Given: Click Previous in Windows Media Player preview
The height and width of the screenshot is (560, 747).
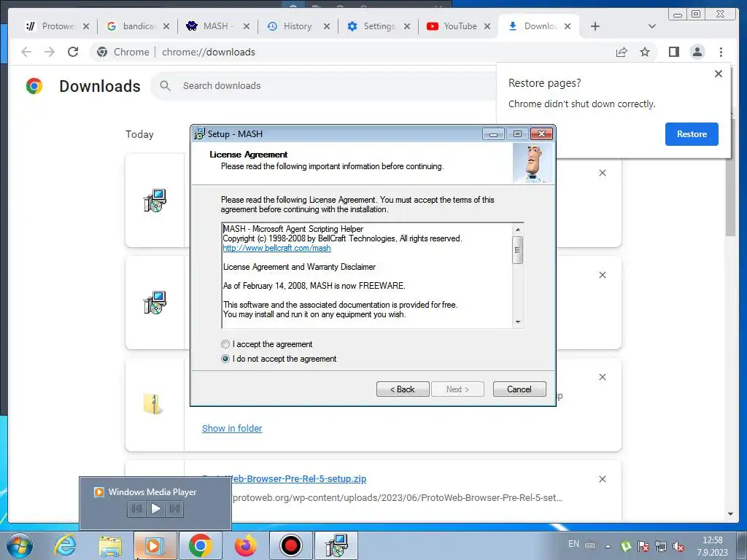Looking at the screenshot, I should 136,508.
